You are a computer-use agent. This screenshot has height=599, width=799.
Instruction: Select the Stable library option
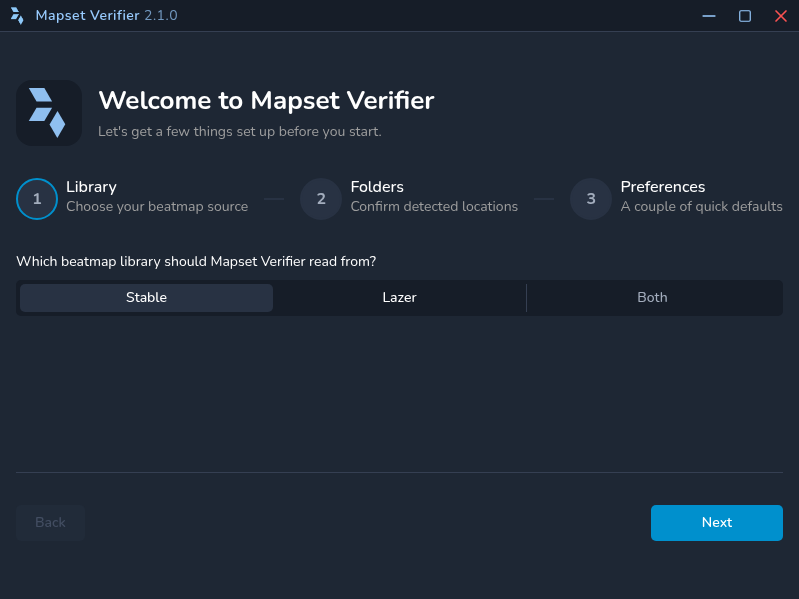pos(146,297)
